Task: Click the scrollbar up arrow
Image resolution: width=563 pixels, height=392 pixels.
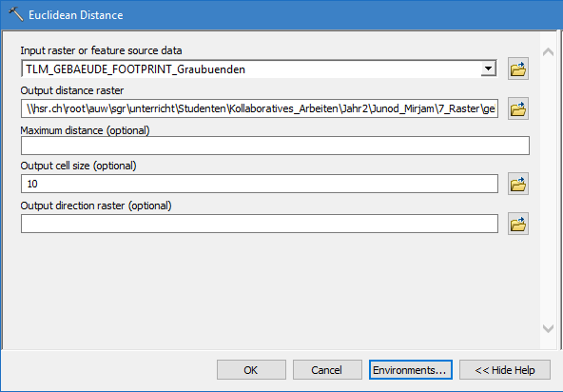Action: coord(548,52)
